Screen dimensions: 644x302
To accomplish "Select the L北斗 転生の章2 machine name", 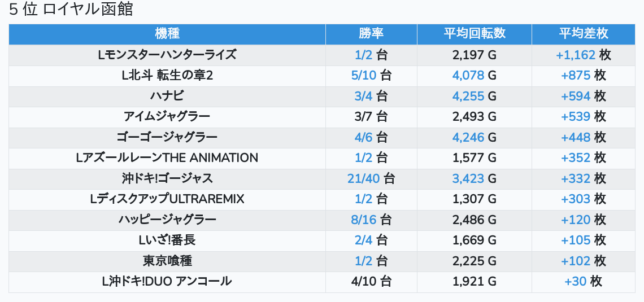I will (167, 76).
